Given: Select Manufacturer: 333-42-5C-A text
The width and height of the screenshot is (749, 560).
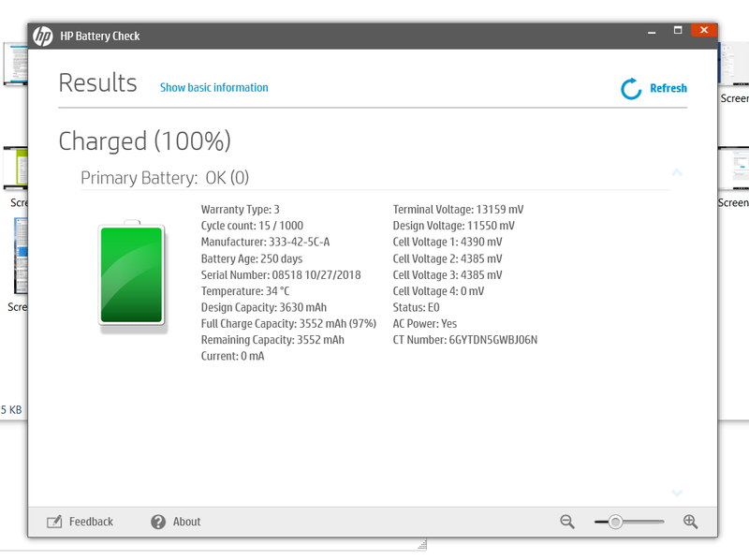Looking at the screenshot, I should (266, 242).
